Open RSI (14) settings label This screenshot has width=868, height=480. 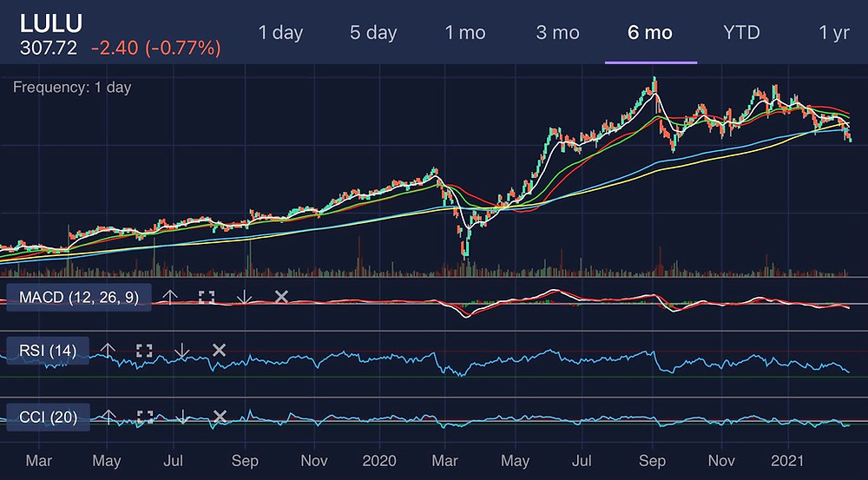coord(48,350)
